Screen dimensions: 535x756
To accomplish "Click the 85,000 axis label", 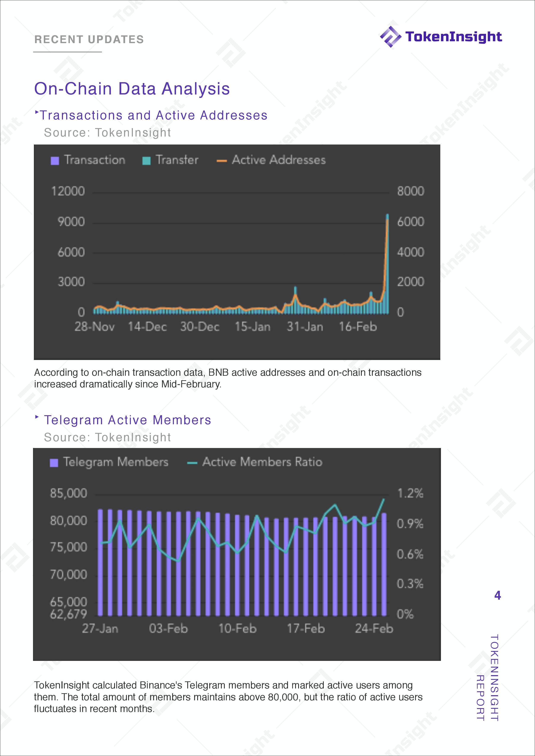I will (x=69, y=494).
